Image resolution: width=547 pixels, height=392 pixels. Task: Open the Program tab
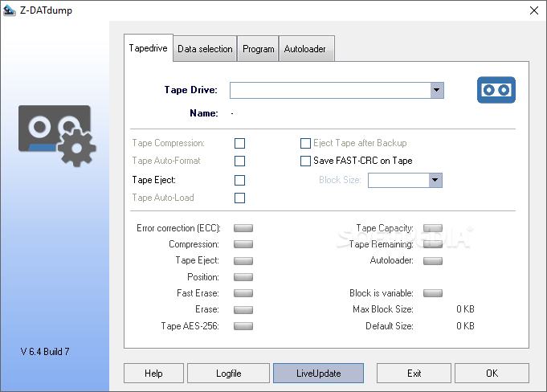click(x=258, y=49)
